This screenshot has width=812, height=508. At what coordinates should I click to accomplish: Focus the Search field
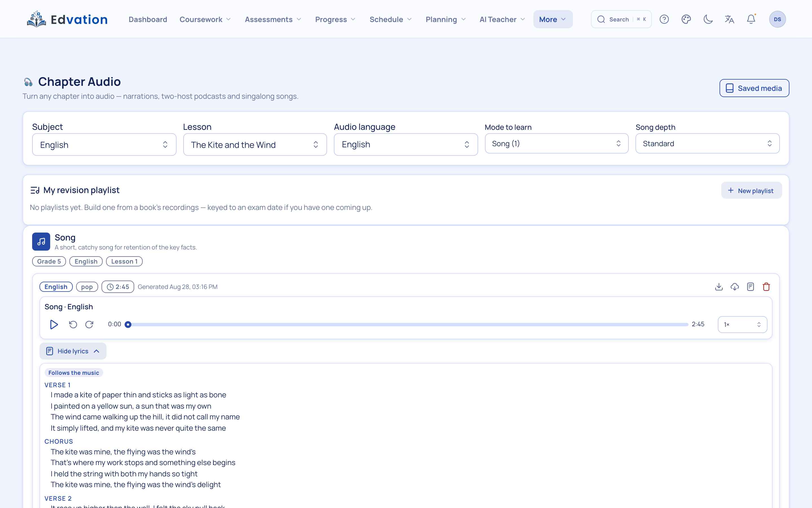point(621,19)
